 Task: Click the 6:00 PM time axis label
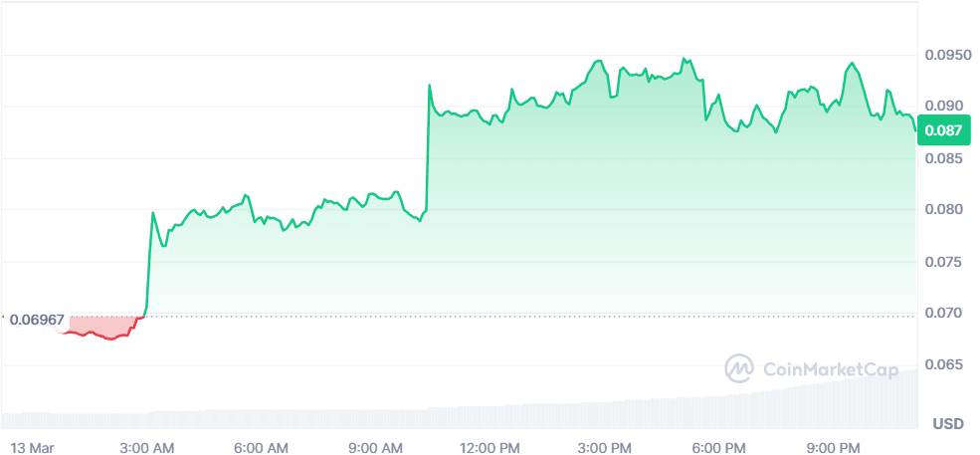click(x=718, y=446)
